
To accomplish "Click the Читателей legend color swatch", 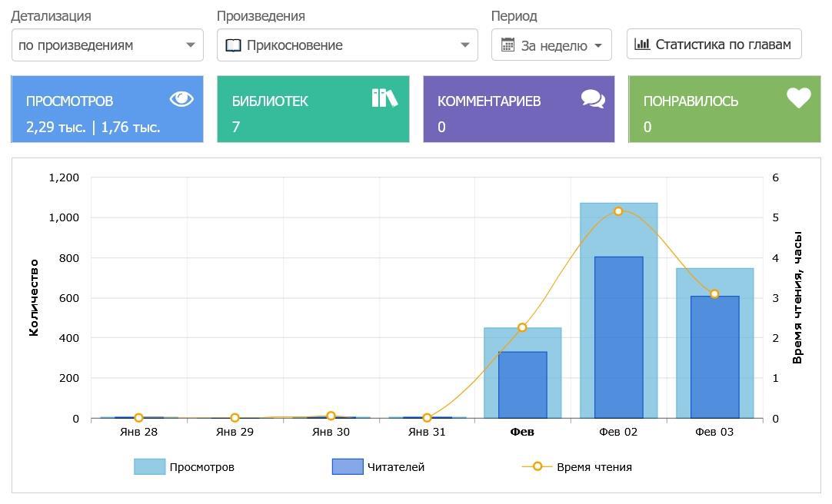I will [348, 467].
